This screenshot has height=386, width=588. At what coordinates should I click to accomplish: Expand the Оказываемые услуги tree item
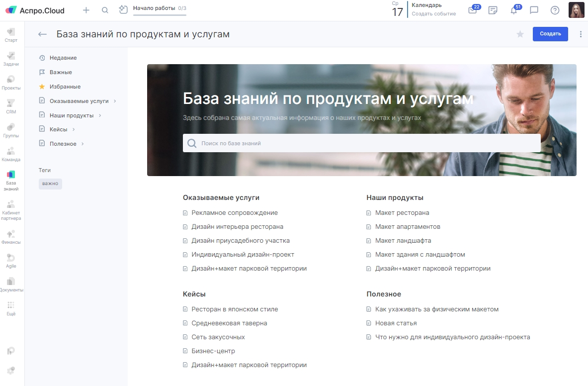point(115,101)
